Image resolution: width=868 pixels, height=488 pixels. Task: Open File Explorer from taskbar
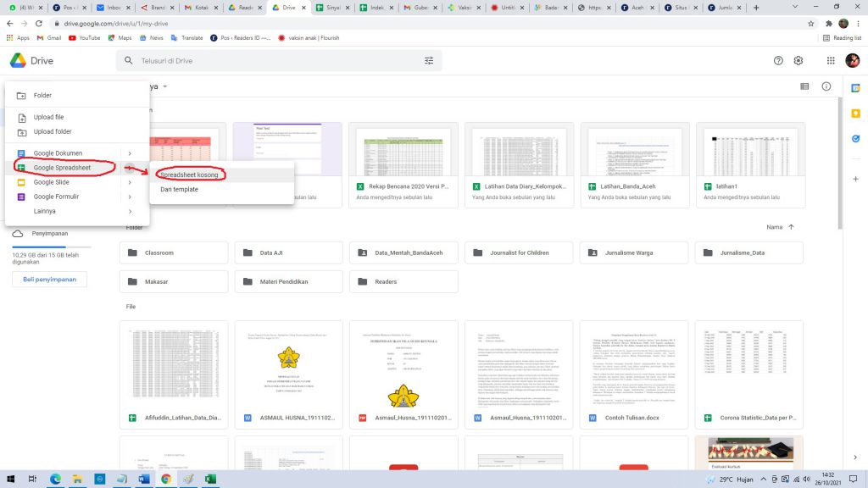click(x=77, y=480)
